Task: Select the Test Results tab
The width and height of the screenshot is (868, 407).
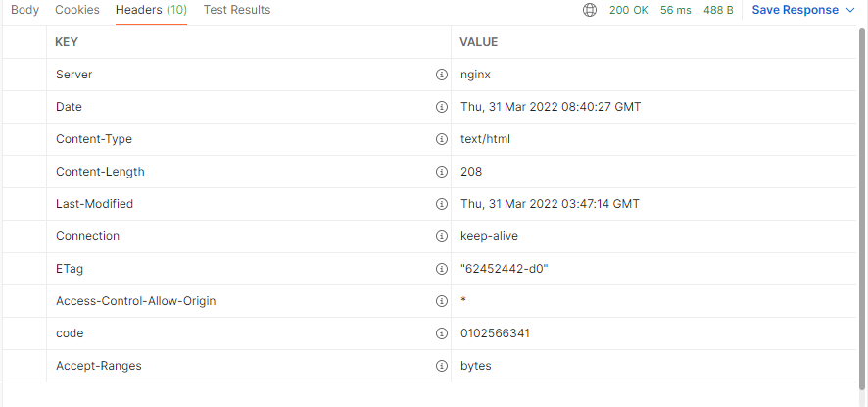Action: (x=237, y=10)
